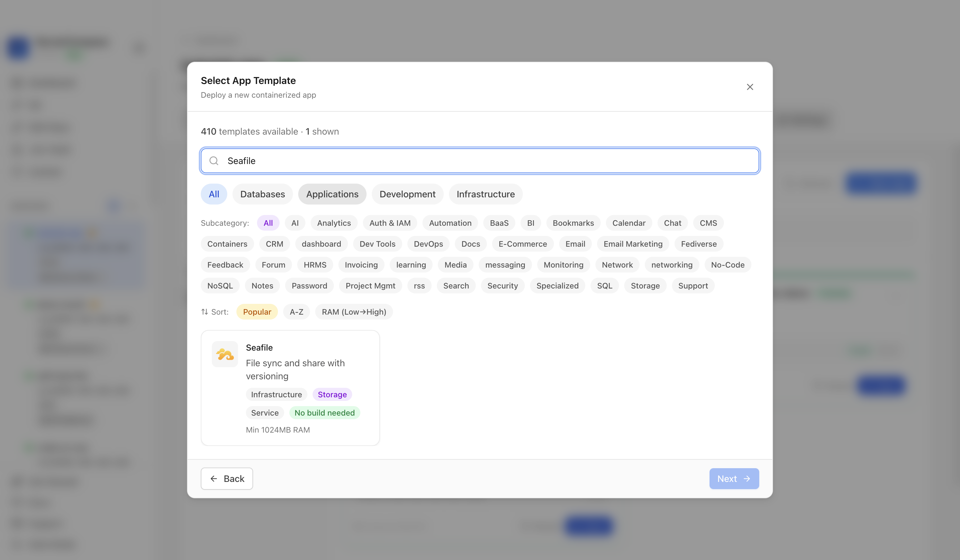
Task: Click the sort arrows icon
Action: point(205,312)
